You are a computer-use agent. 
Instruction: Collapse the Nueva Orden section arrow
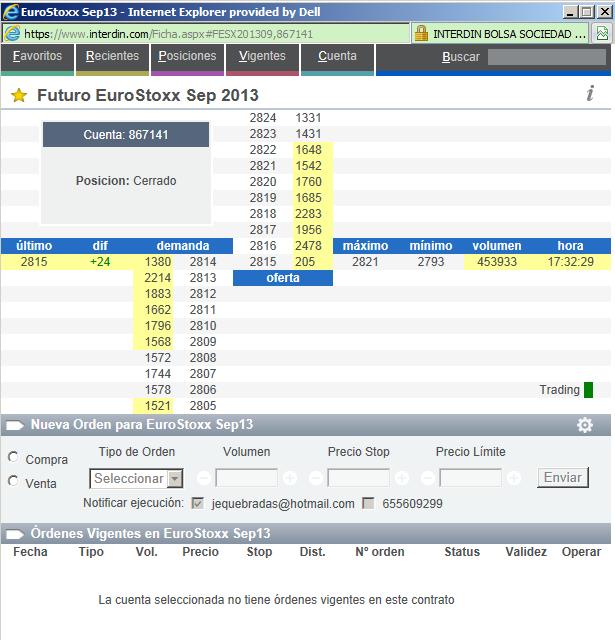(15, 425)
